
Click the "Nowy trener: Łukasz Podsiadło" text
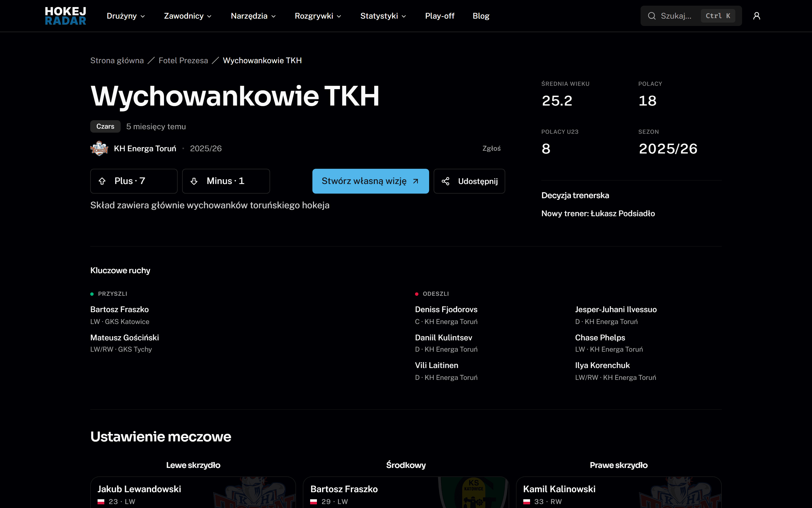[598, 214]
